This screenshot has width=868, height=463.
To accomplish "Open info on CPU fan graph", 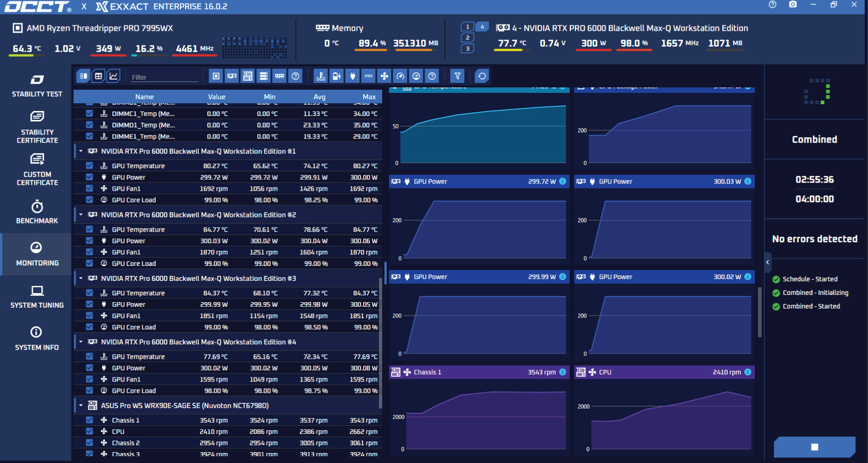I will pyautogui.click(x=748, y=372).
